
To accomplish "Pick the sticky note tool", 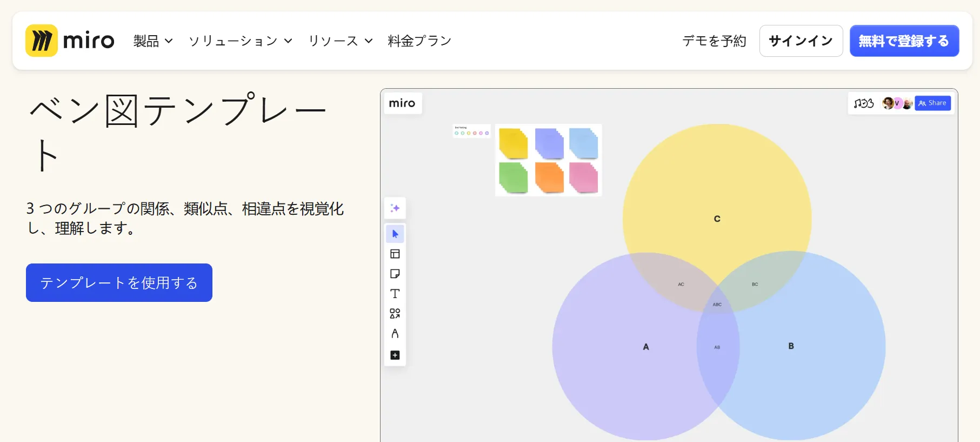I will point(395,274).
